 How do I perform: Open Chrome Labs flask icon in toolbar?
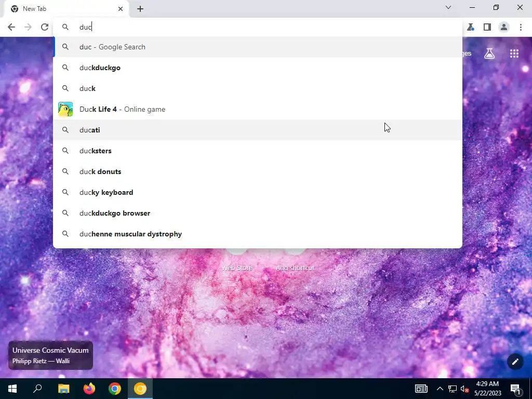(471, 27)
